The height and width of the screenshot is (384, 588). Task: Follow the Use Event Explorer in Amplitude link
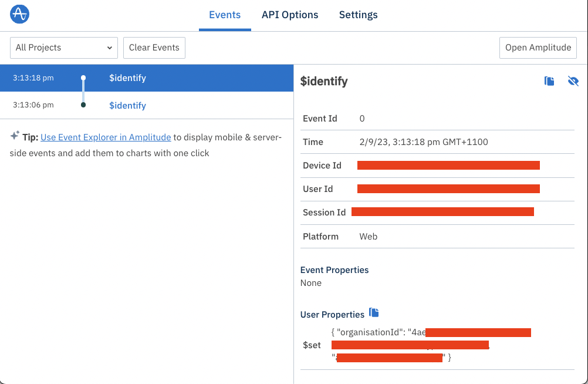pyautogui.click(x=106, y=137)
